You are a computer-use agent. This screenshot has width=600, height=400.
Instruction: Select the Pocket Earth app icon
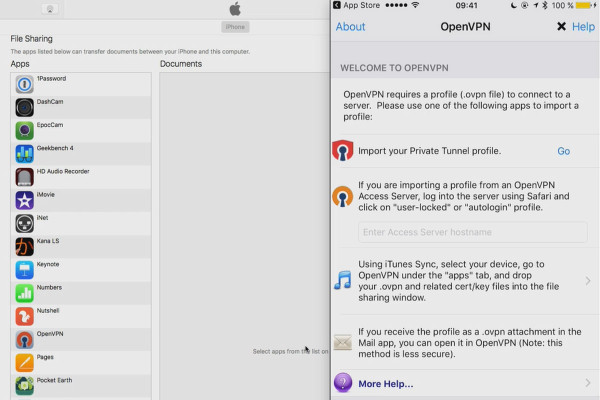point(24,386)
